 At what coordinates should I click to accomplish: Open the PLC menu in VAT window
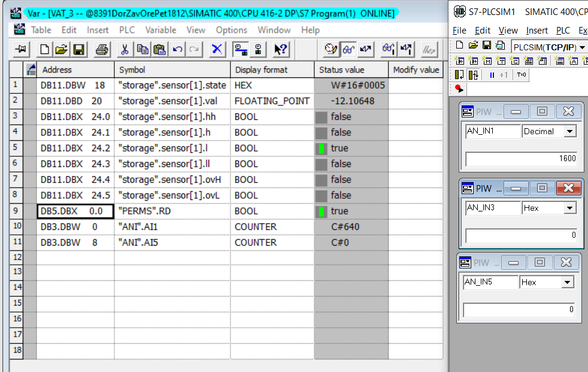tap(127, 30)
